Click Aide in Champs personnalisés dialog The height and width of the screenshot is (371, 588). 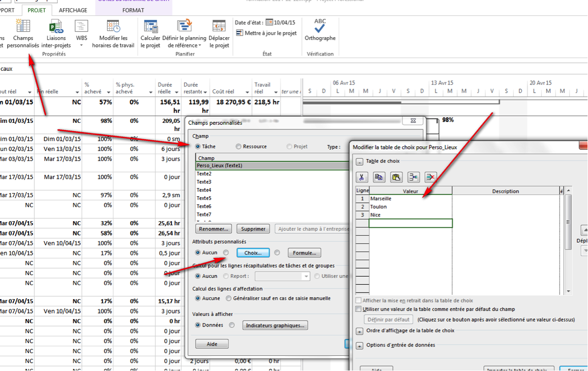(212, 344)
